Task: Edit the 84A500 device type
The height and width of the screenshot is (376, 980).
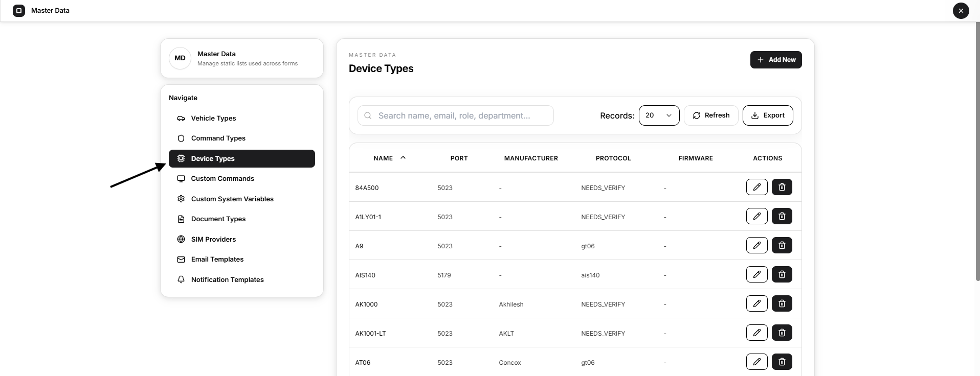Action: point(756,187)
